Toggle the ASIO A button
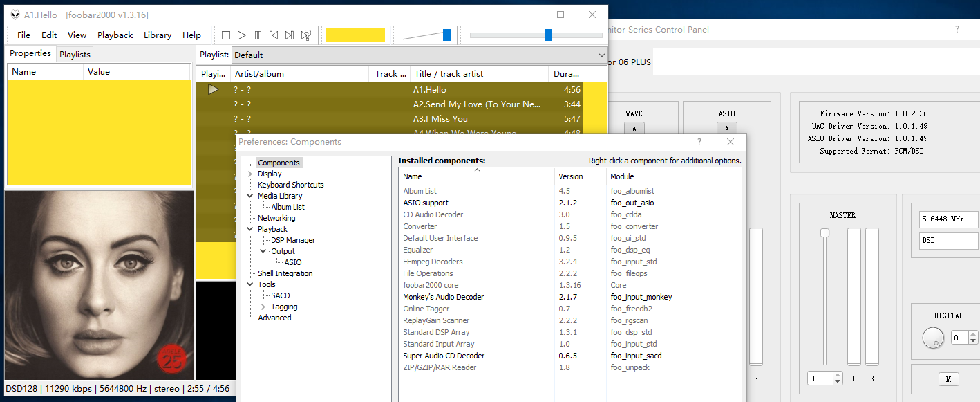 pyautogui.click(x=726, y=128)
